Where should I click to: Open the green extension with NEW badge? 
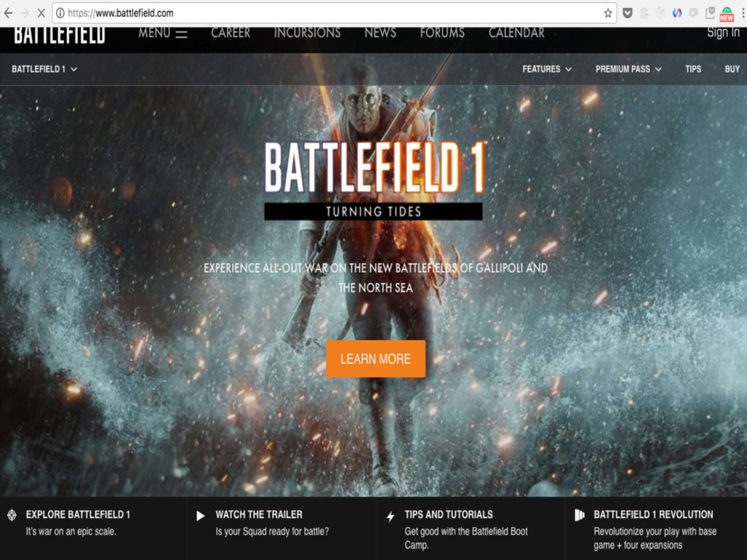point(727,14)
